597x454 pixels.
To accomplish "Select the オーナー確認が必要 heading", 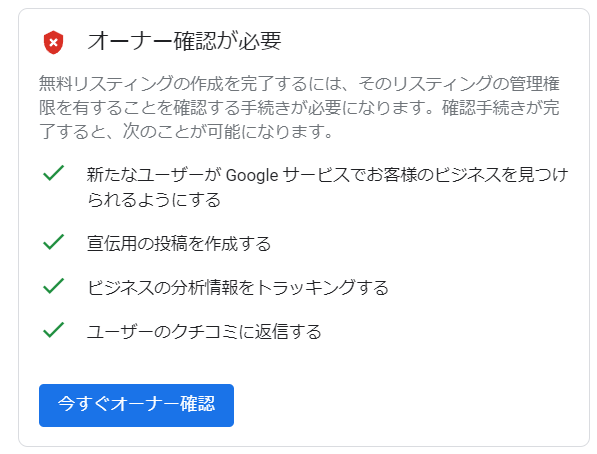I will (185, 41).
